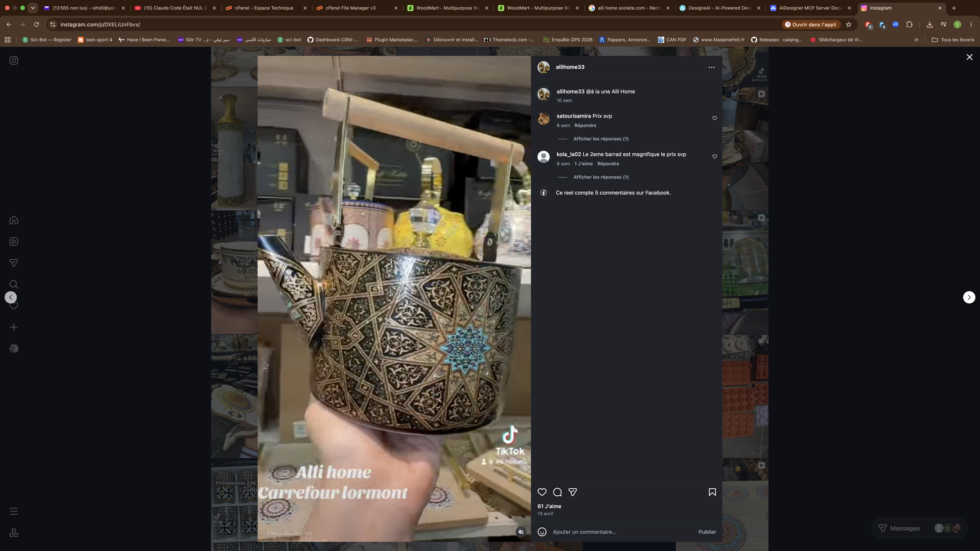The height and width of the screenshot is (551, 980).
Task: Open emoji picker in comment box
Action: pyautogui.click(x=542, y=532)
